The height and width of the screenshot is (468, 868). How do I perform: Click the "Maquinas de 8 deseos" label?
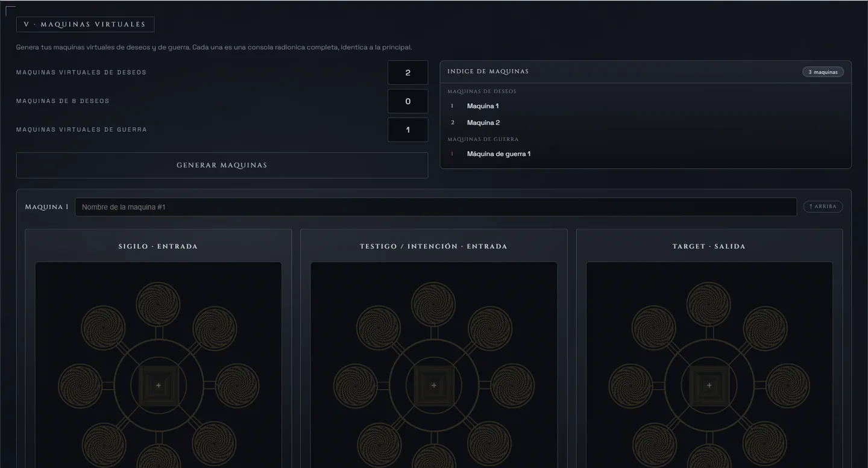tap(63, 101)
